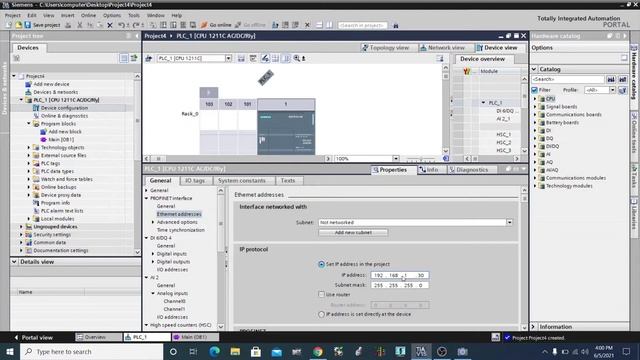Screen dimensions: 640x360
Task: Open Microsoft Edge from the taskbar
Action: 215,351
